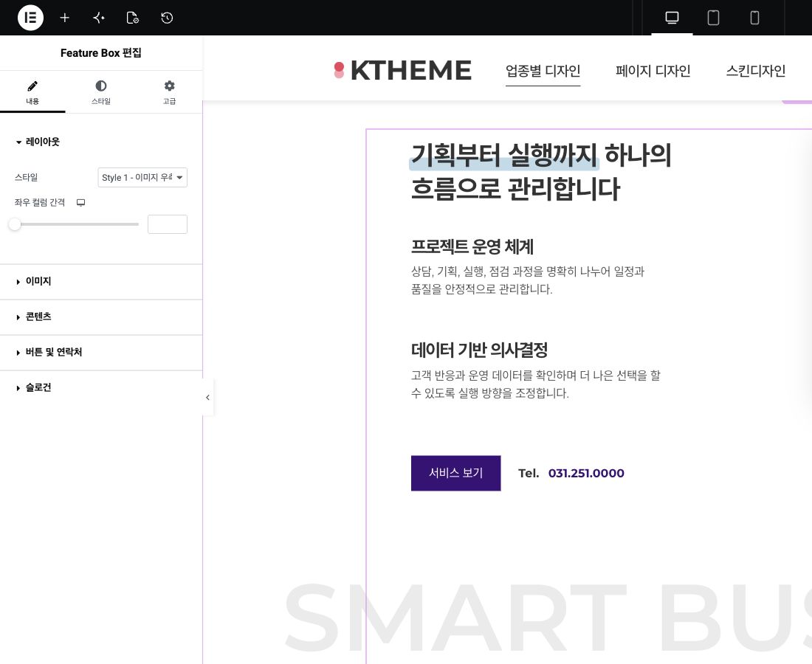The image size is (812, 664).
Task: Click the phone number 031.251.0000
Action: pyautogui.click(x=586, y=473)
